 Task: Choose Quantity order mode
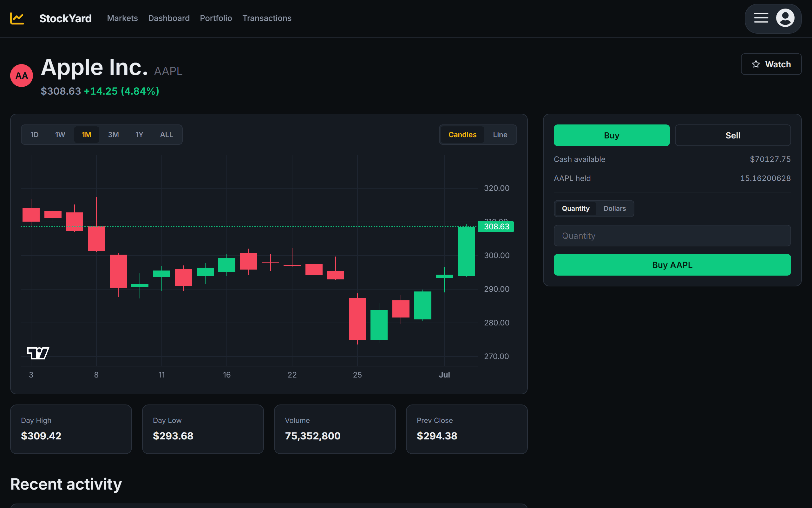tap(575, 209)
